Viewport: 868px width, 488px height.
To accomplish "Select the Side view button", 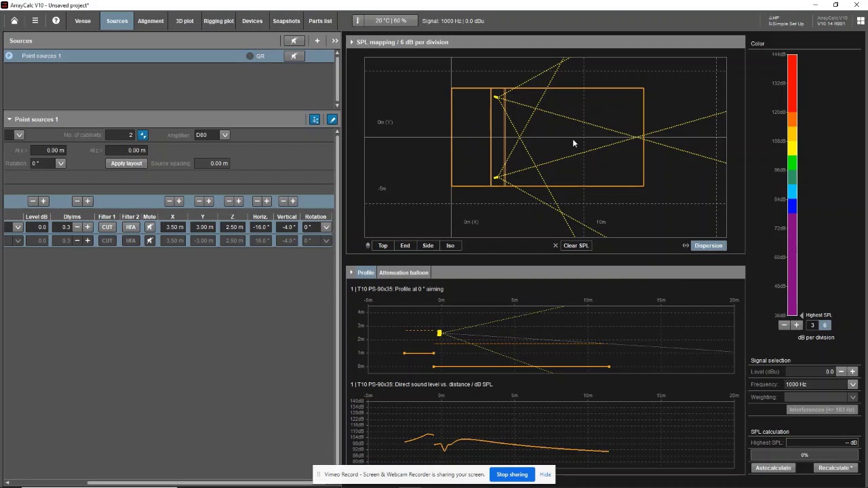I will (x=428, y=245).
